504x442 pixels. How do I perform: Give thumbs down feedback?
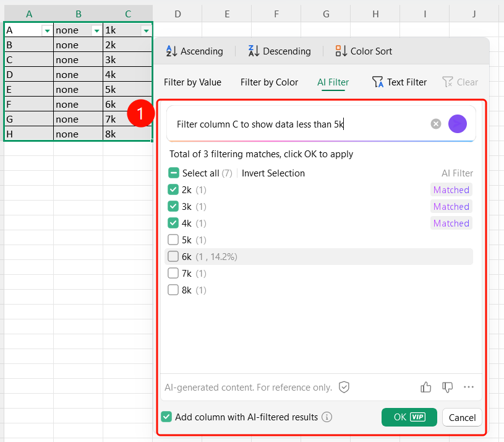point(447,387)
